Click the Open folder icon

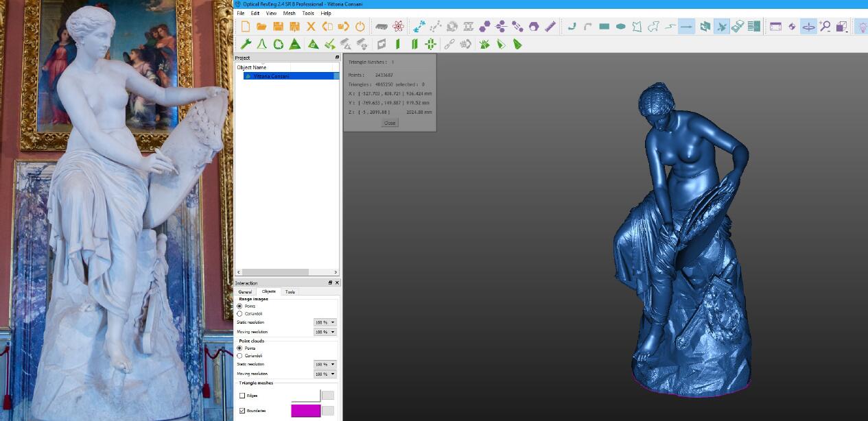tap(261, 27)
